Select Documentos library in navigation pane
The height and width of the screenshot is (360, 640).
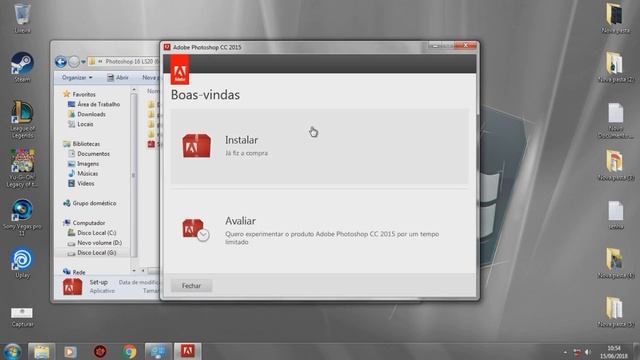(x=89, y=154)
